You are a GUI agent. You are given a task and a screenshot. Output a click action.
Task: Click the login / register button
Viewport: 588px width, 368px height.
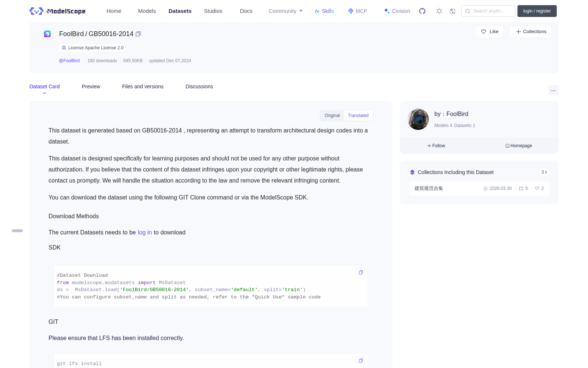[537, 11]
